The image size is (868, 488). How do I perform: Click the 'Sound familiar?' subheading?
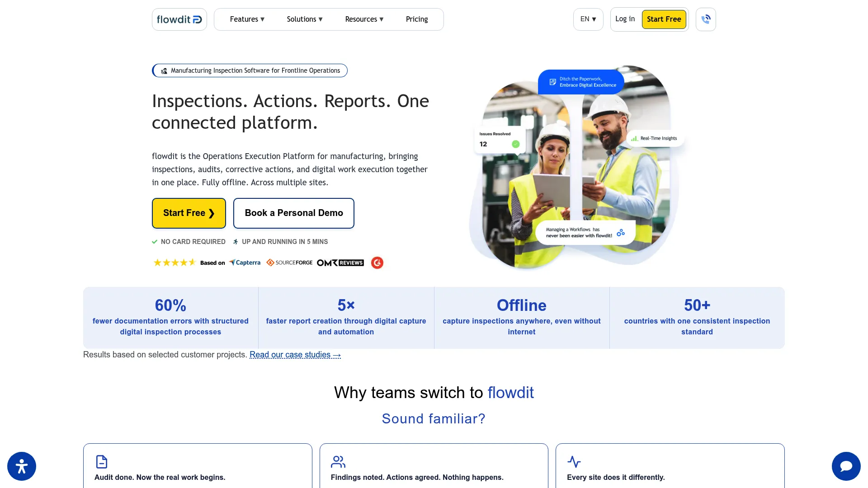click(434, 419)
